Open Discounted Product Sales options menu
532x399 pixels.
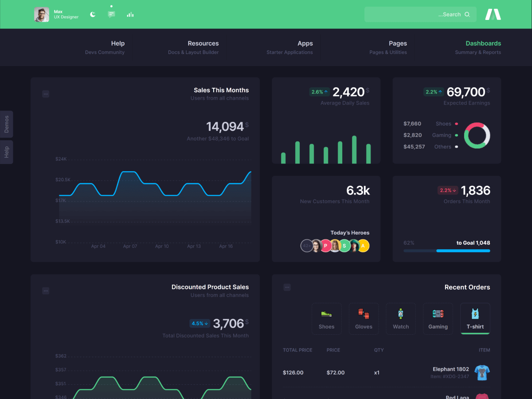46,291
